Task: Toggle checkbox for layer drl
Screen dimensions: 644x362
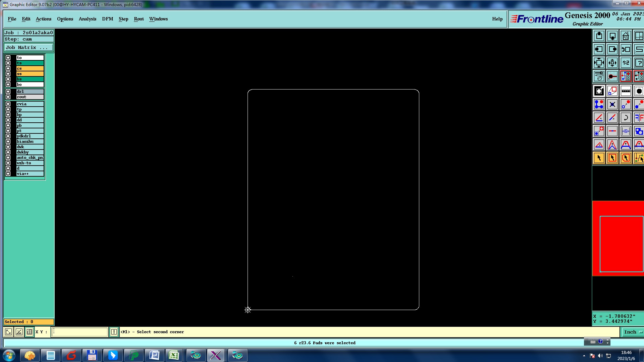Action: 8,92
